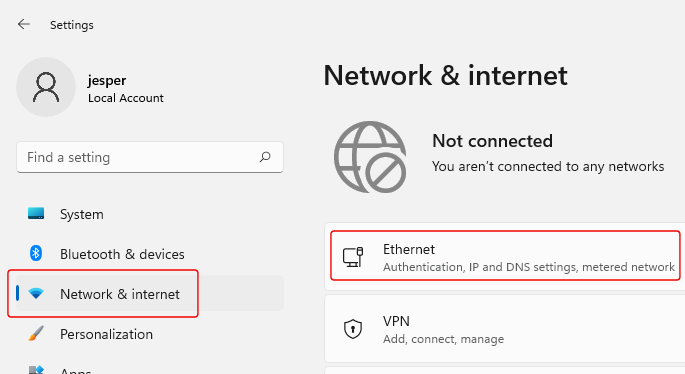
Task: Click the Personalization paintbrush icon
Action: [x=36, y=333]
